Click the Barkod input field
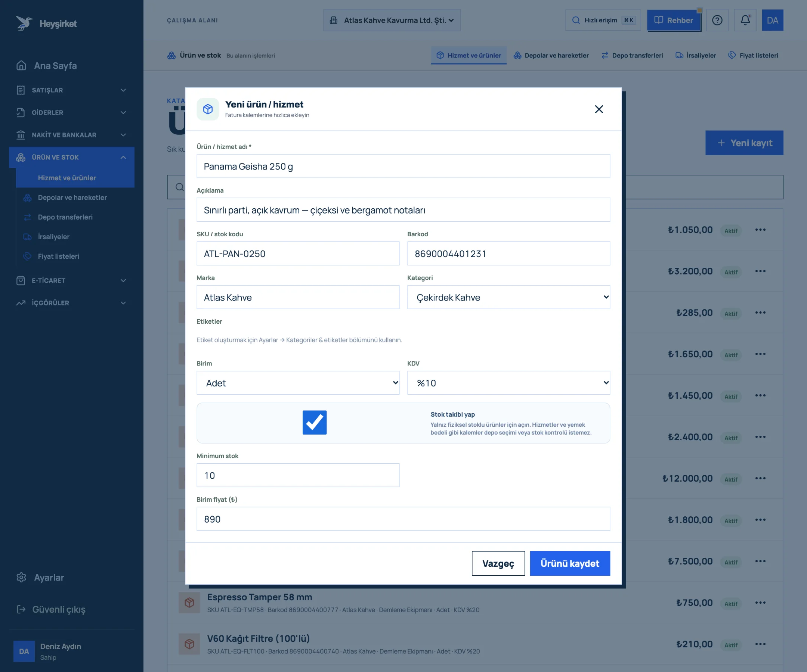Screen dimensions: 807x672 pyautogui.click(x=508, y=253)
